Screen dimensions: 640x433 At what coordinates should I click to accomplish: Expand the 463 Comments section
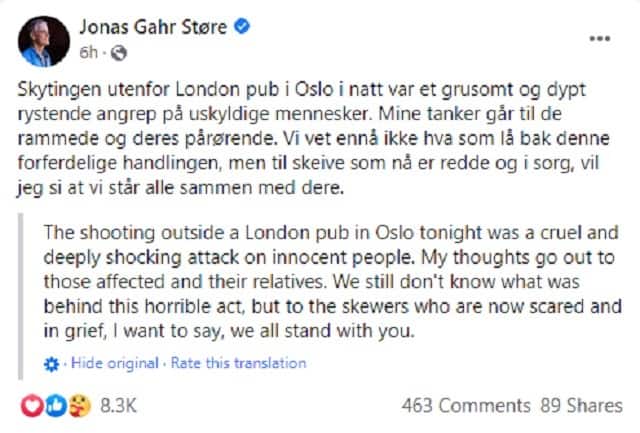466,405
